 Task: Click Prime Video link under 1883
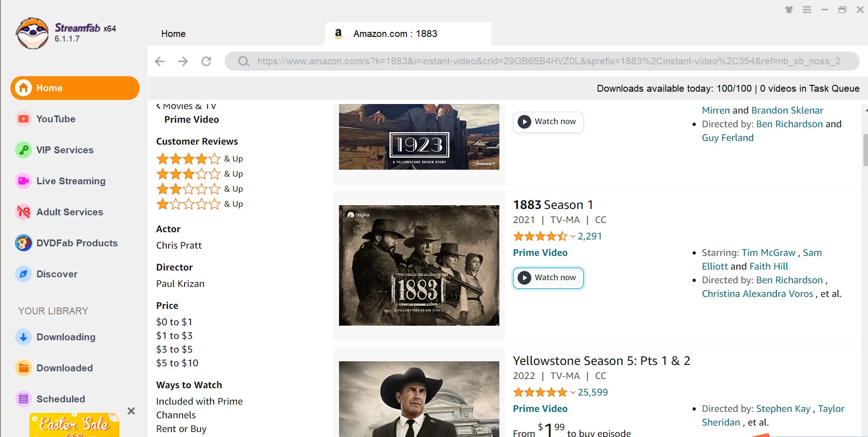[540, 253]
